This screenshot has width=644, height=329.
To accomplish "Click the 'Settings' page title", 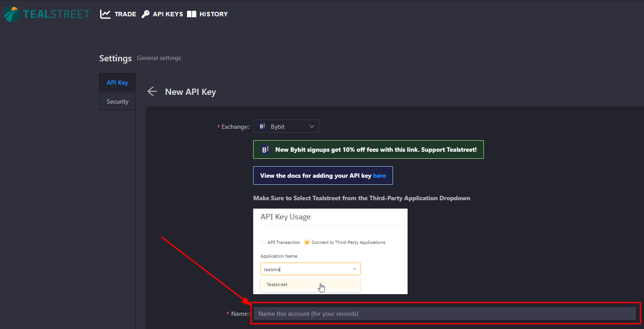I will [x=116, y=58].
